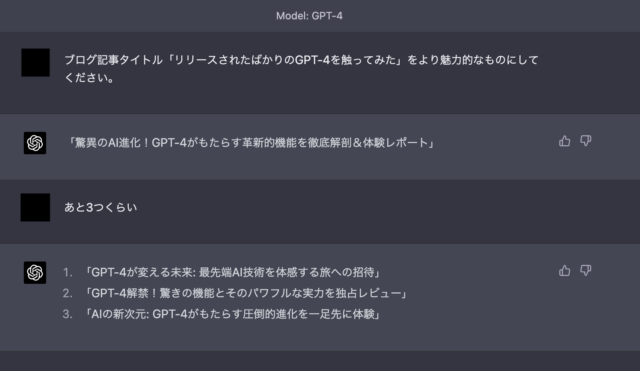Click the Model: GPT-4 header label

click(309, 16)
